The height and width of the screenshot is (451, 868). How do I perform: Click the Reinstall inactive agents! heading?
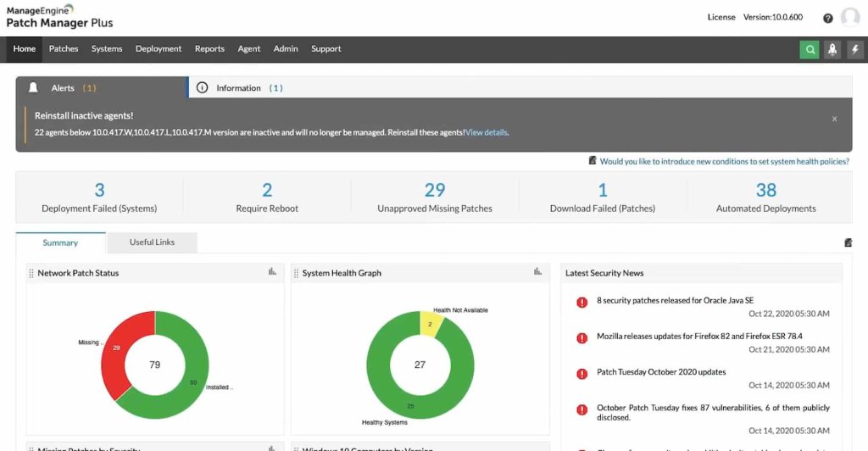tap(84, 115)
